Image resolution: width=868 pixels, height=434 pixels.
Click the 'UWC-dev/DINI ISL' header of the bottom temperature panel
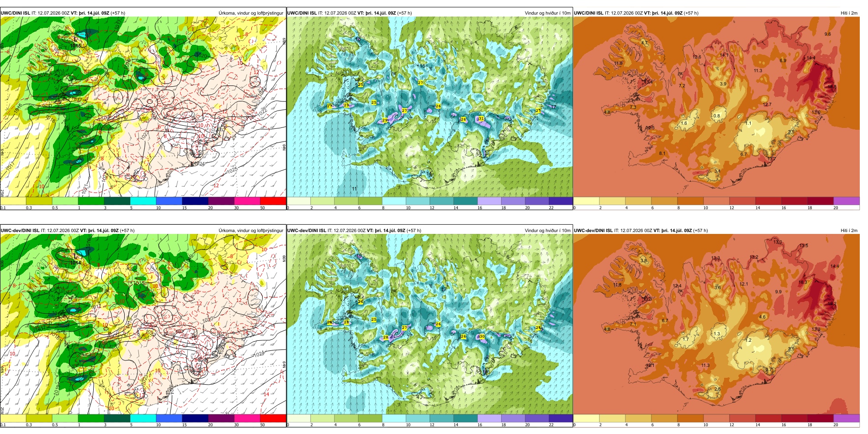(x=593, y=230)
